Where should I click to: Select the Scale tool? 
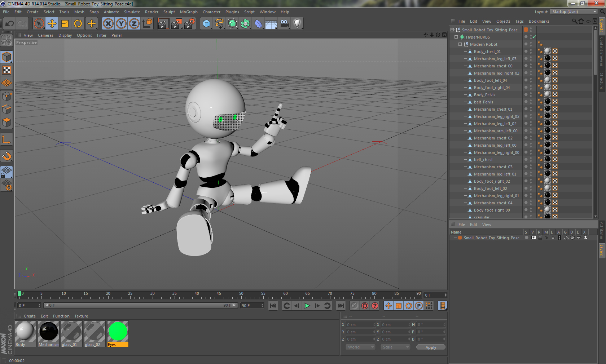pyautogui.click(x=65, y=24)
